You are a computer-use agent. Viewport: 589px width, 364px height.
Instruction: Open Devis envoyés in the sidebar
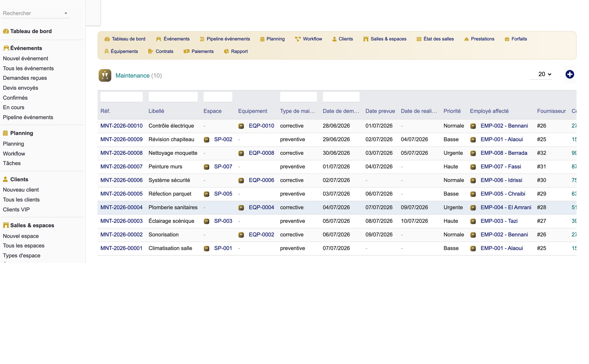tap(21, 88)
